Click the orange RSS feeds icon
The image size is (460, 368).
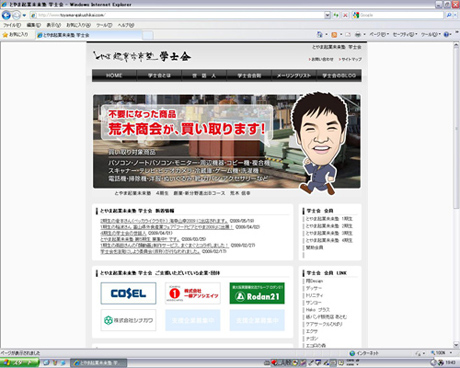(334, 35)
